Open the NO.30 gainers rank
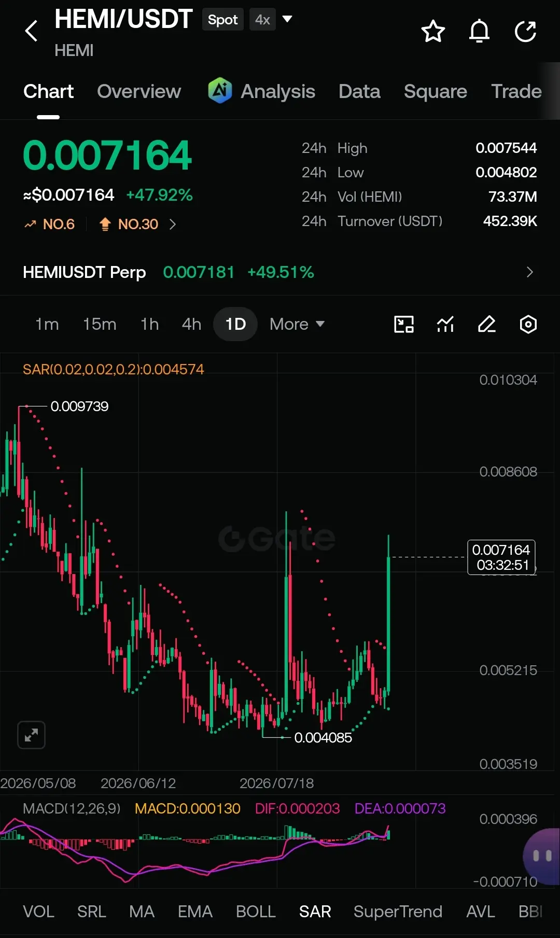560x938 pixels. coord(129,224)
